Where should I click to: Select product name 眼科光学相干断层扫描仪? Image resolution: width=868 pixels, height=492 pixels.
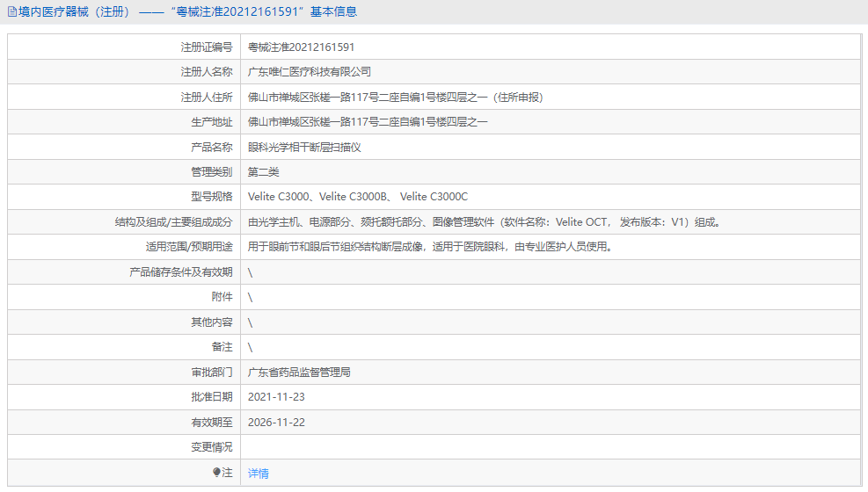coord(304,147)
